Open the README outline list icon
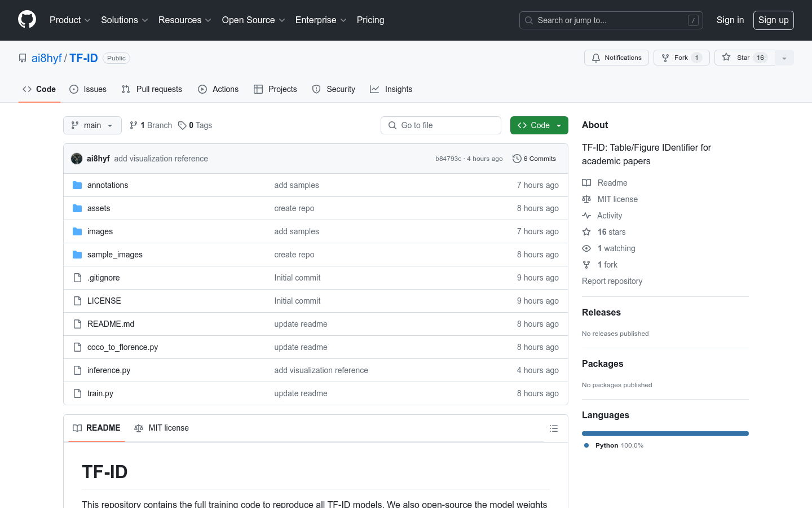 [x=554, y=428]
